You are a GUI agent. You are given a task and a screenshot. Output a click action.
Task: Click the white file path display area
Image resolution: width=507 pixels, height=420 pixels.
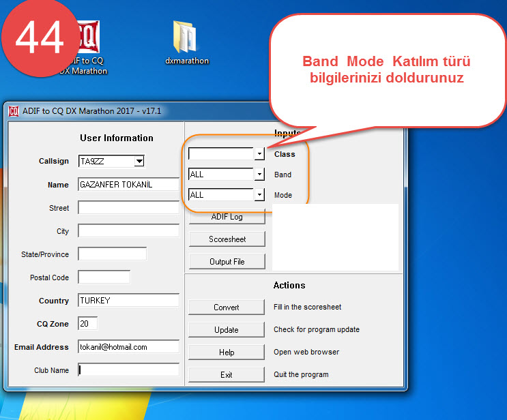coord(335,237)
